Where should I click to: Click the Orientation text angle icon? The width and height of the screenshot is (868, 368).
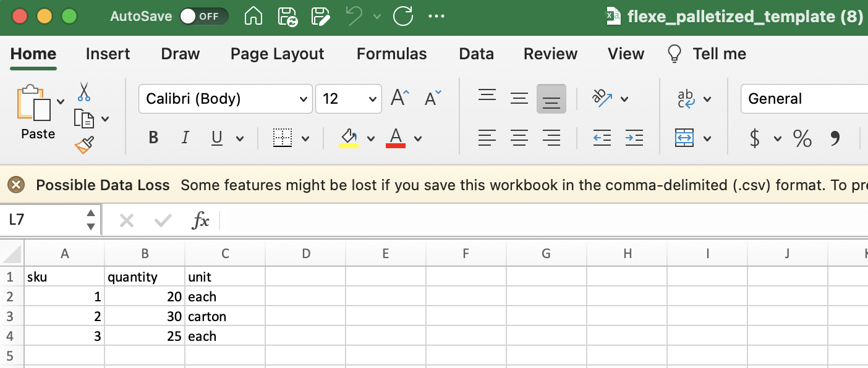602,98
